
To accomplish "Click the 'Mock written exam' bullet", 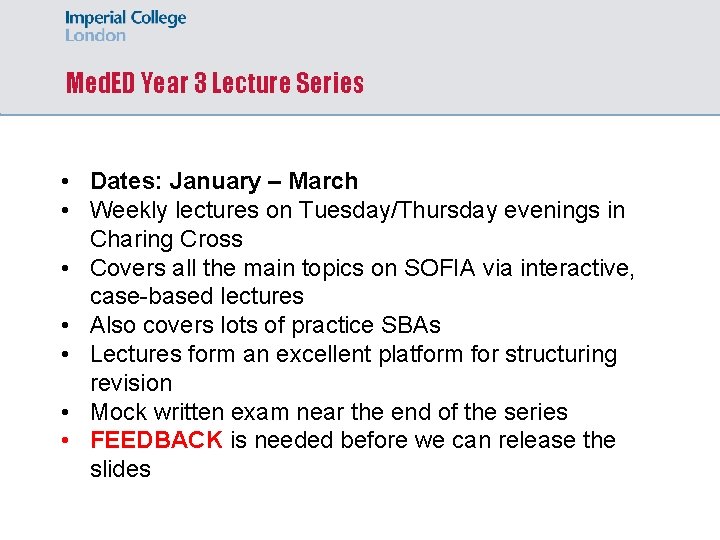I will point(328,412).
